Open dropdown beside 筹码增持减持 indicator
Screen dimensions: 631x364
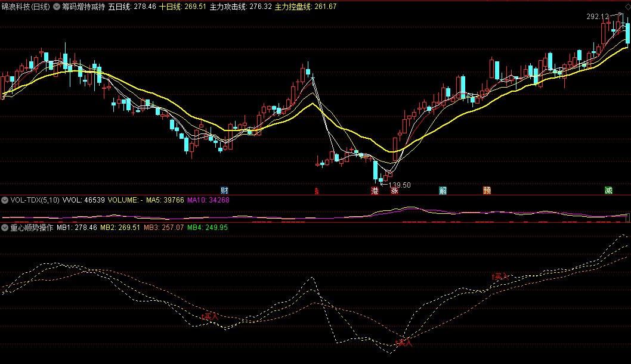[57, 7]
